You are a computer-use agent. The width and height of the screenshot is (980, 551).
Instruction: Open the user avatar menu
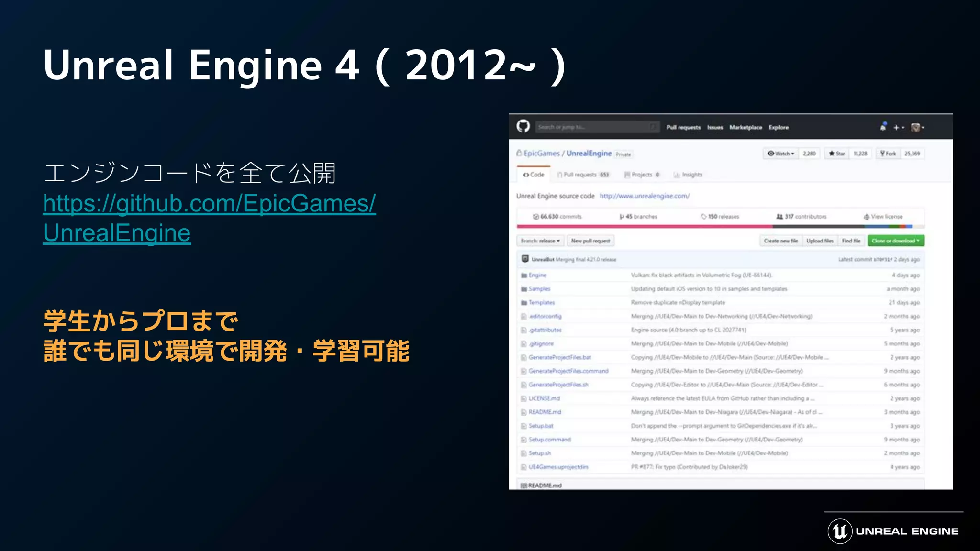(x=917, y=127)
